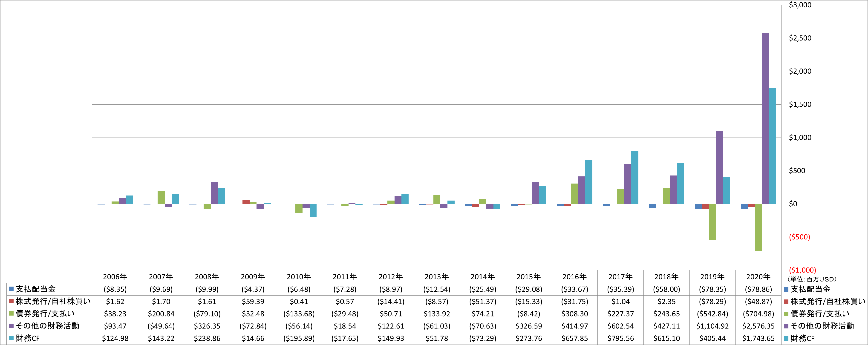This screenshot has height=345, width=868.
Task: Select the 2009年 column header
Action: click(253, 277)
